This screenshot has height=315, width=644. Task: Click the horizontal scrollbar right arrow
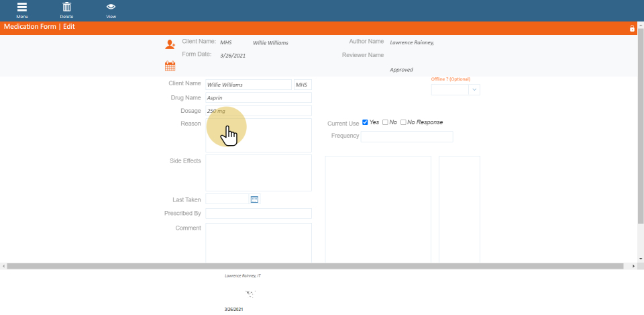pos(635,267)
